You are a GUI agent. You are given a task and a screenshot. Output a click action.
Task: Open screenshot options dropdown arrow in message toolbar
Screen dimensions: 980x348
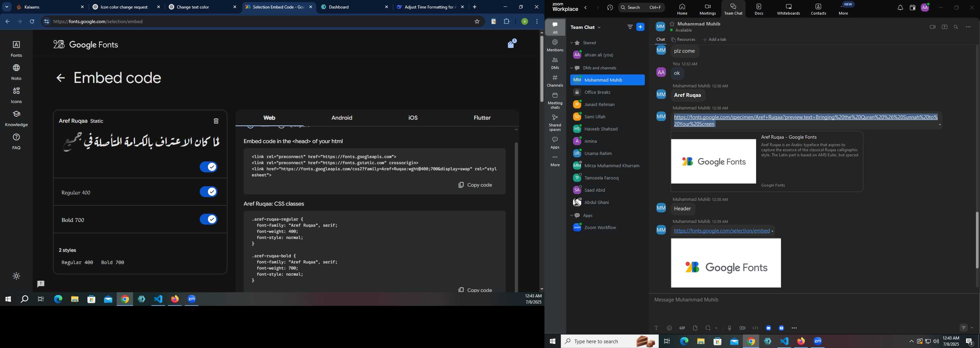coord(716,328)
